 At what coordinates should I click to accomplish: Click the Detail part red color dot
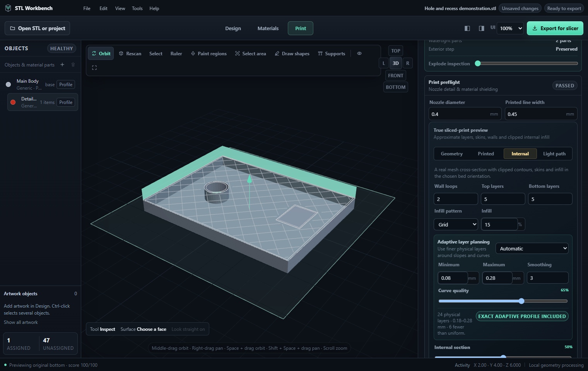click(x=13, y=102)
